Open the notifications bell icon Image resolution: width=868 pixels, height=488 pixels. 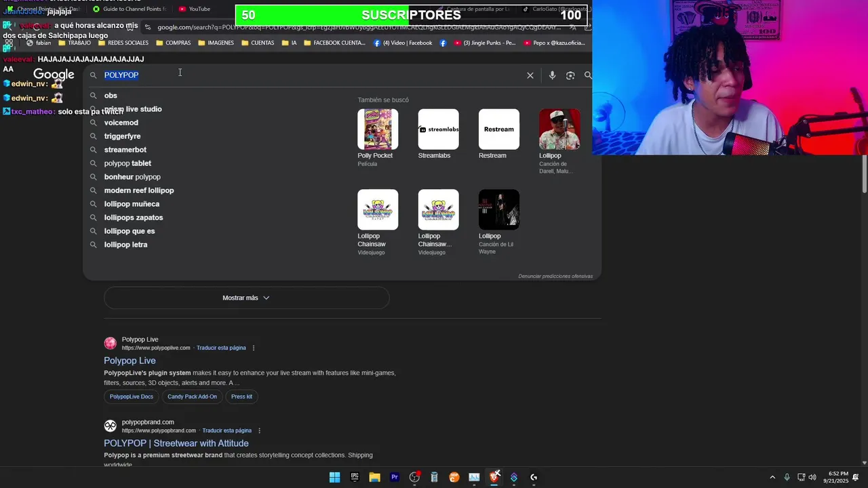pyautogui.click(x=856, y=477)
